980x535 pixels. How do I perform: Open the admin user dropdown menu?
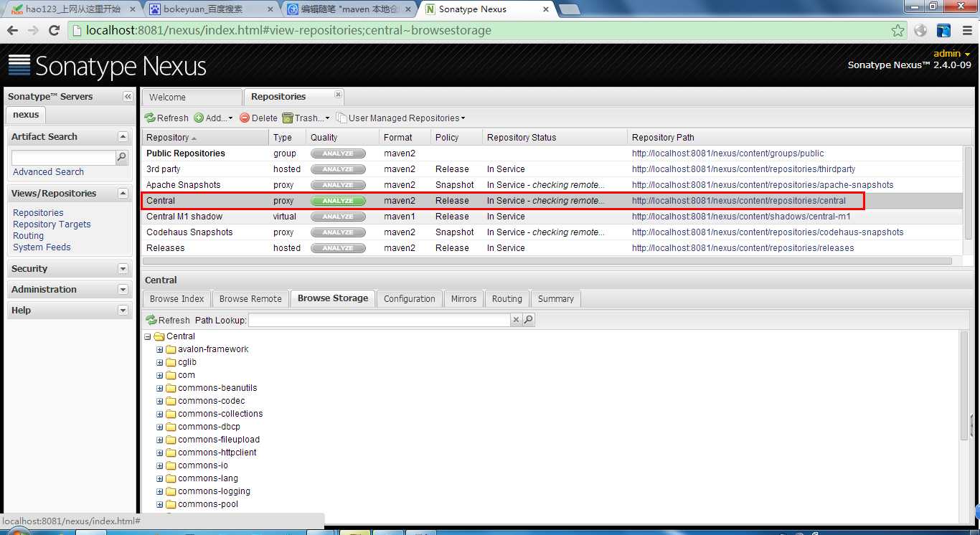951,54
